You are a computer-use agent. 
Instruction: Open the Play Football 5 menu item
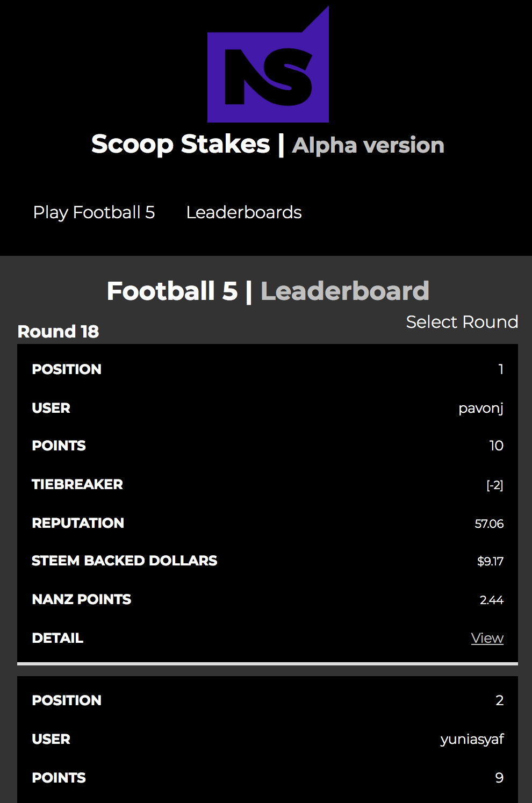94,212
